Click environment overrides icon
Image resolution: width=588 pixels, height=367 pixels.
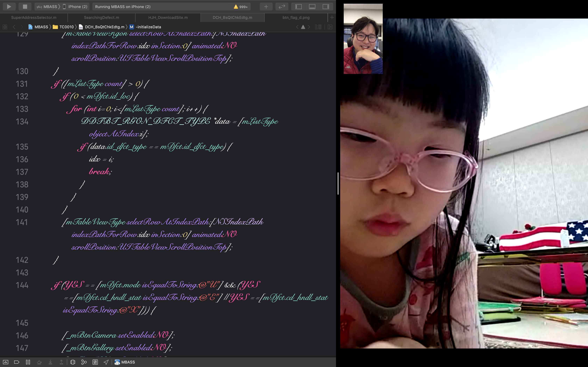(x=95, y=362)
